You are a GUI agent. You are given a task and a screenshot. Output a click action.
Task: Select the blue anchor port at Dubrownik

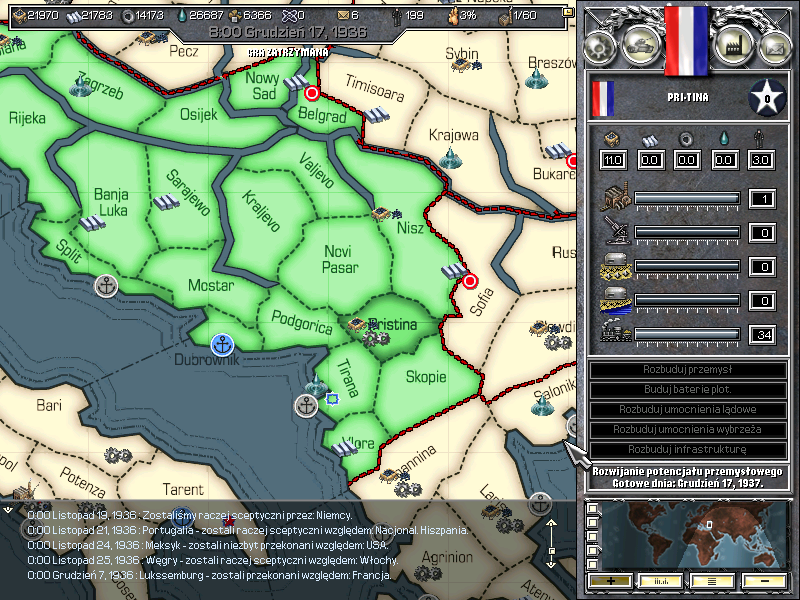222,345
